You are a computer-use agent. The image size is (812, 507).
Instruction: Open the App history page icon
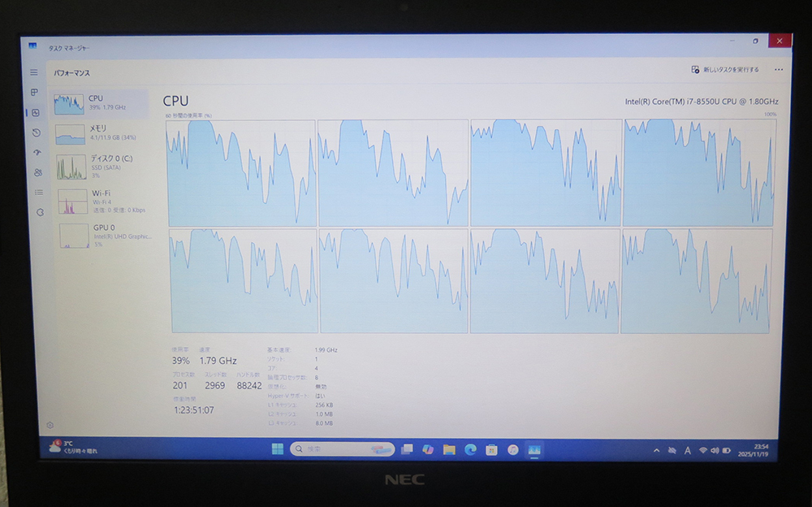tap(36, 132)
